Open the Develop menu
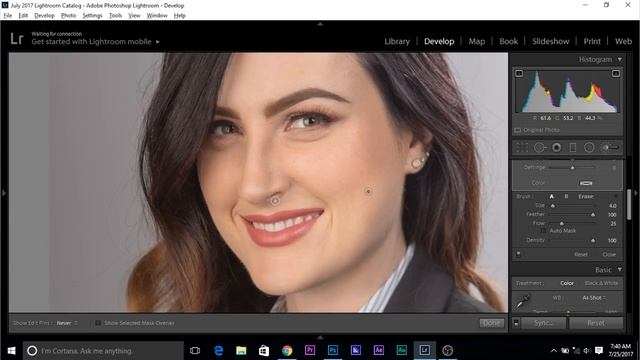640x360 pixels. pos(44,16)
